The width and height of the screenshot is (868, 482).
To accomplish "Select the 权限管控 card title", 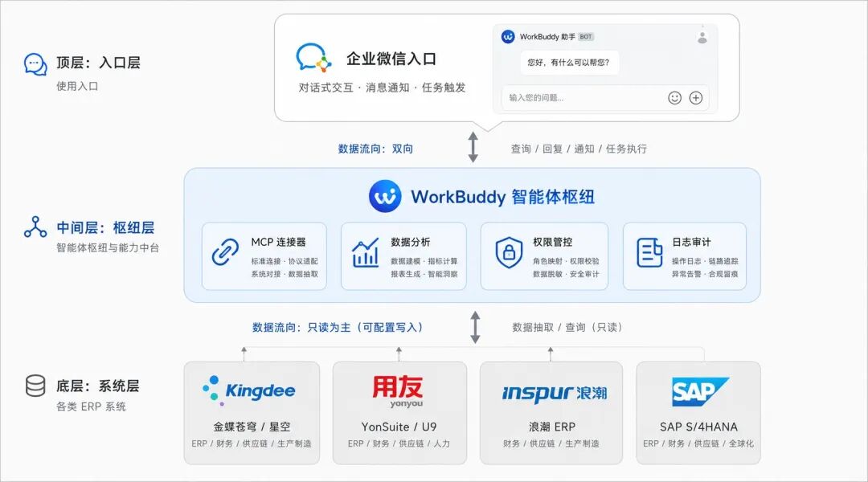I will tap(552, 242).
